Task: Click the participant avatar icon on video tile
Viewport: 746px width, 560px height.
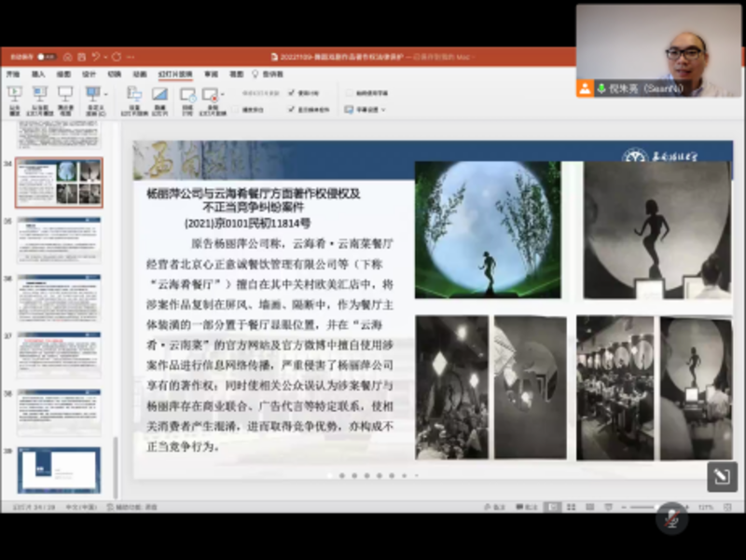Action: [x=585, y=89]
